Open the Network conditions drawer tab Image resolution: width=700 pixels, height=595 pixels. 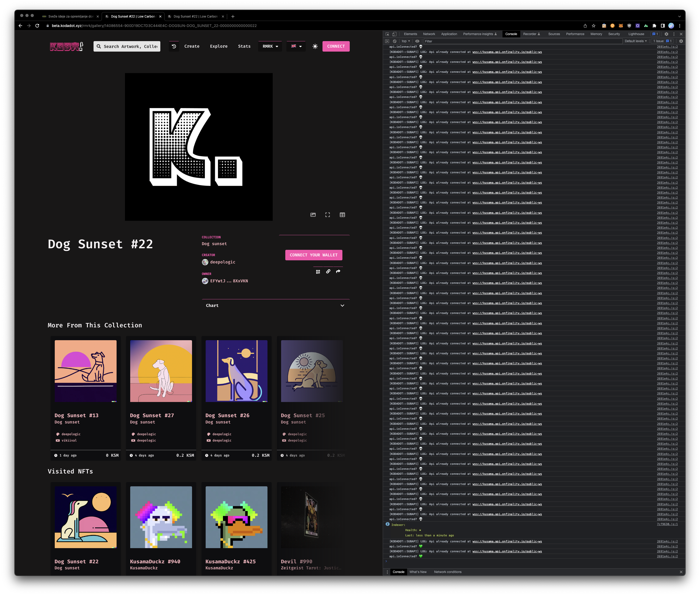tap(447, 572)
